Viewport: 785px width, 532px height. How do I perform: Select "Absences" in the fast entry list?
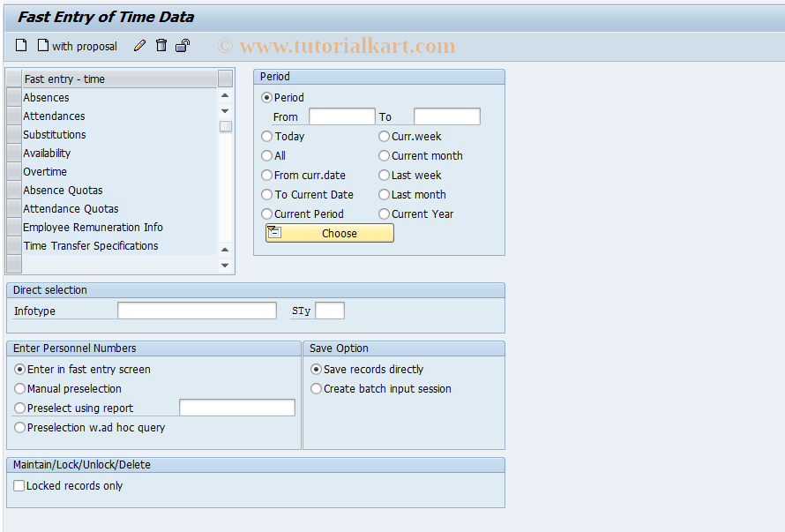click(46, 97)
